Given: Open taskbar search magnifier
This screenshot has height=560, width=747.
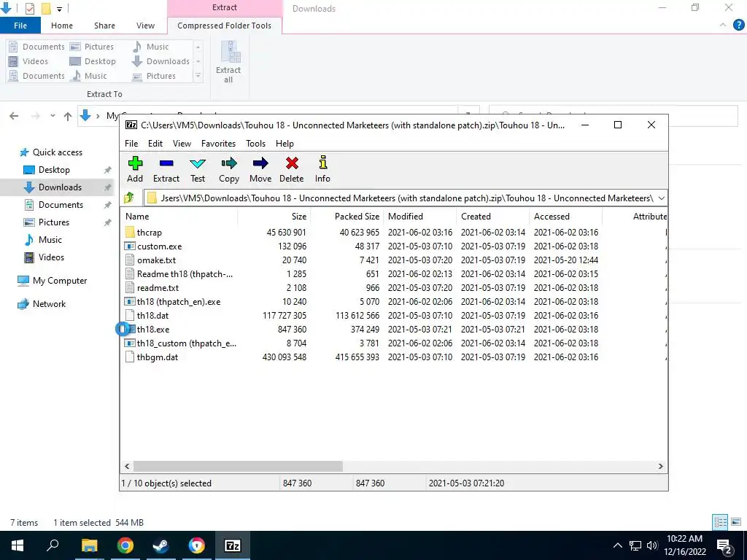Looking at the screenshot, I should [53, 545].
